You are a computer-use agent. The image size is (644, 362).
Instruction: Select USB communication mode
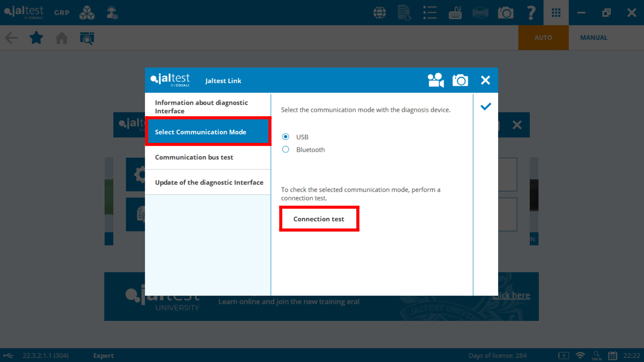click(286, 137)
